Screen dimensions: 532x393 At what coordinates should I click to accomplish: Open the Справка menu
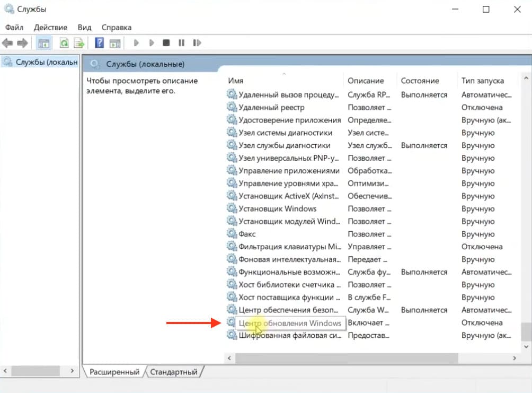click(117, 28)
